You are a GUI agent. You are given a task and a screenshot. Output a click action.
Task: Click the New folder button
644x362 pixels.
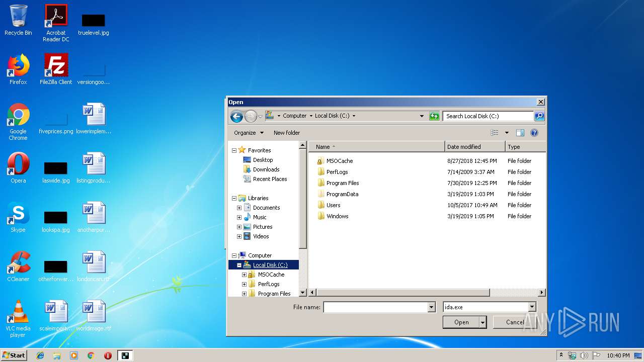[x=287, y=133]
